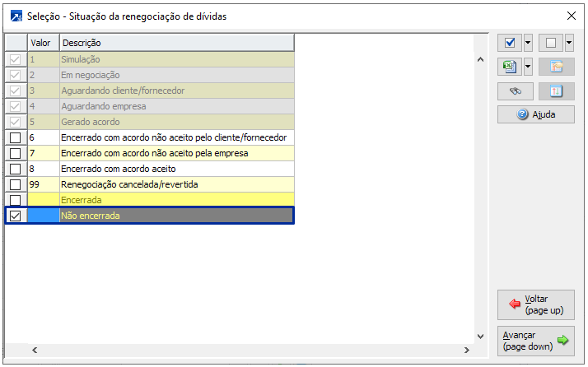Expand the Excel export dropdown arrow
Viewport: 588px width, 367px height.
[528, 67]
